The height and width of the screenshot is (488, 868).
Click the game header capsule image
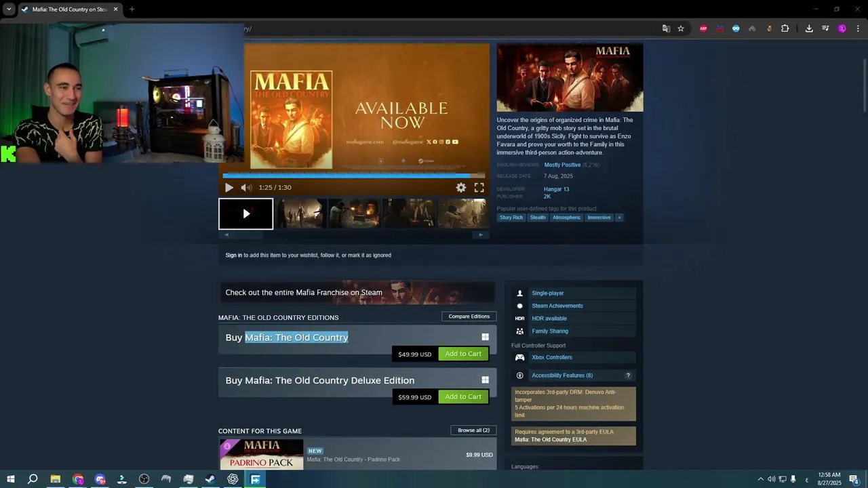coord(570,77)
